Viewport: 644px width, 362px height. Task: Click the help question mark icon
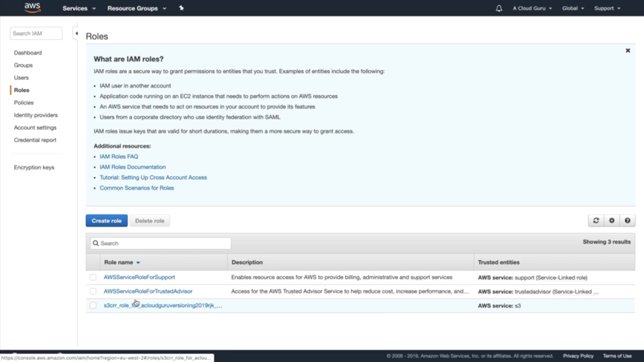click(627, 221)
